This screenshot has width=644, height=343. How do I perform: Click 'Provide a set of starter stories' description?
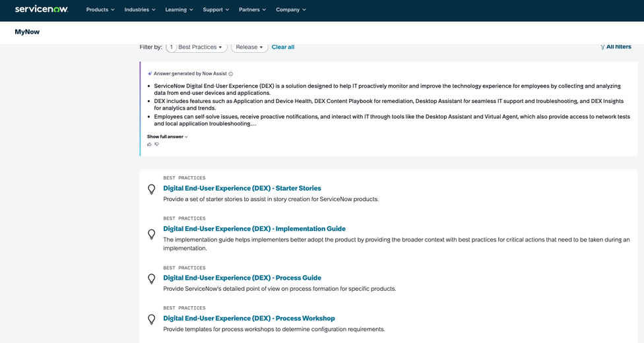(271, 199)
